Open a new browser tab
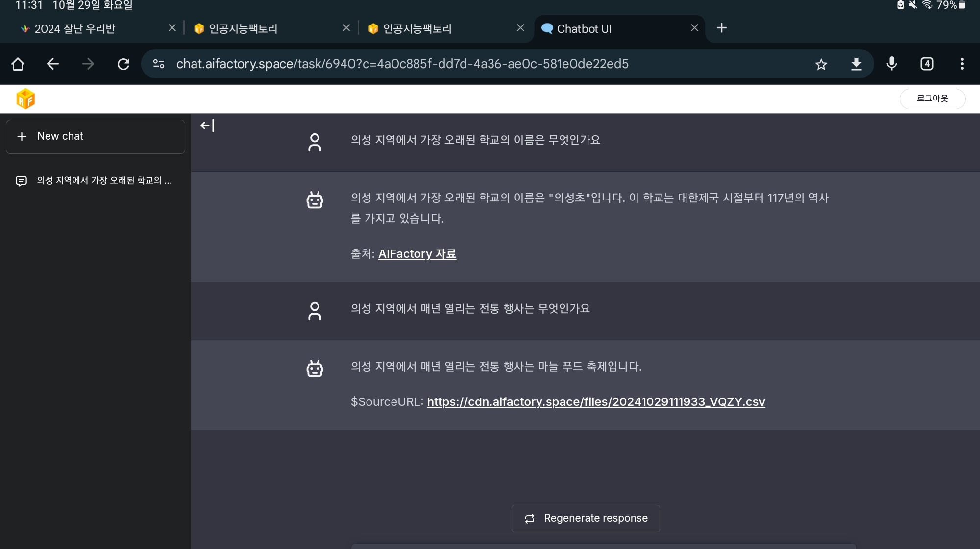The height and width of the screenshot is (549, 980). click(721, 28)
